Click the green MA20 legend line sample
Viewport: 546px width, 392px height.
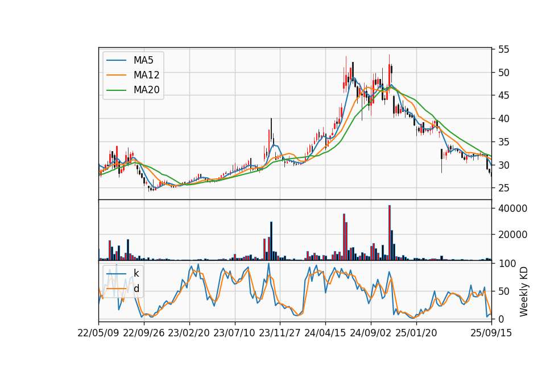(116, 90)
